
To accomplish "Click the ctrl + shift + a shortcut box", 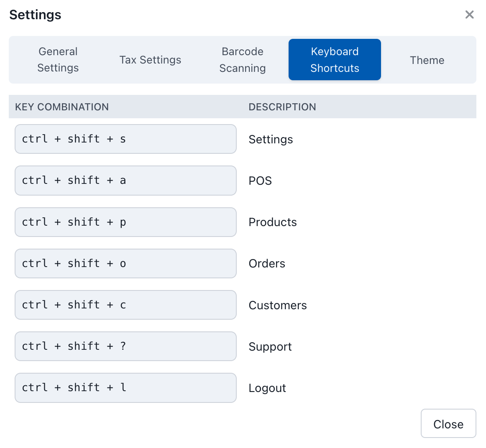I will click(125, 180).
